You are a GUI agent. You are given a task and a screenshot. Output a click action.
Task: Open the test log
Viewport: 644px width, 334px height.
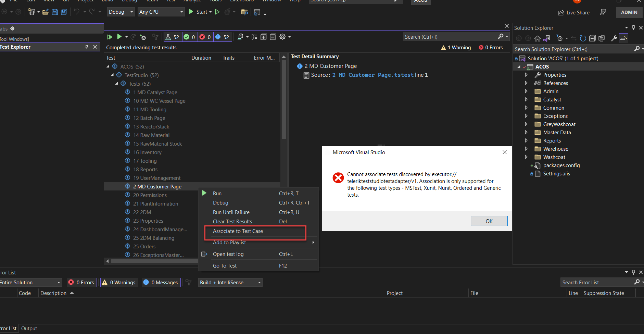pos(228,254)
